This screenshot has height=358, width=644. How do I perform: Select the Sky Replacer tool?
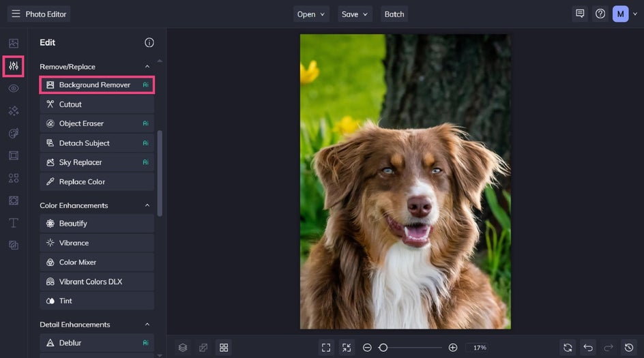click(x=97, y=162)
